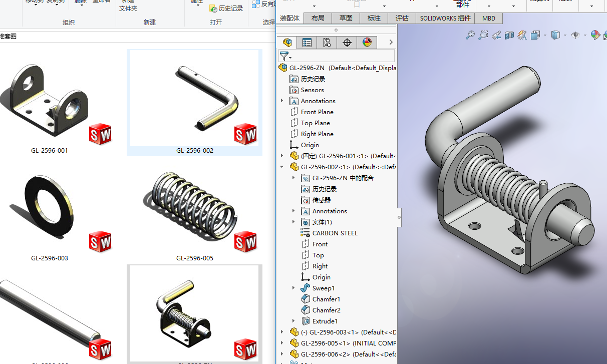Click the Zoom to Fit view icon

pos(470,35)
